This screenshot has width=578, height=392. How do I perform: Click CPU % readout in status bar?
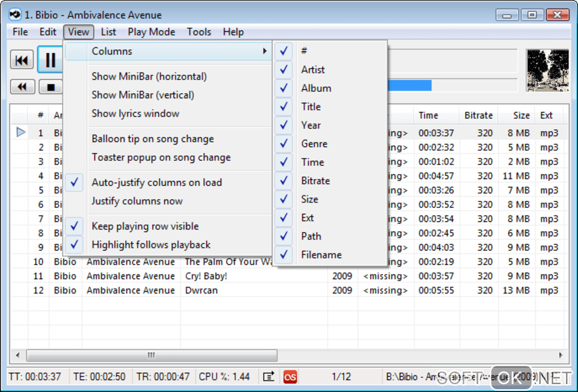224,377
